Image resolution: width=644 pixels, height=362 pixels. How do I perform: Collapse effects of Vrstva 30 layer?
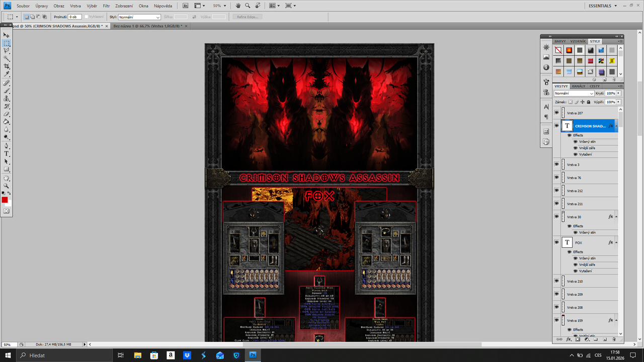tap(616, 217)
